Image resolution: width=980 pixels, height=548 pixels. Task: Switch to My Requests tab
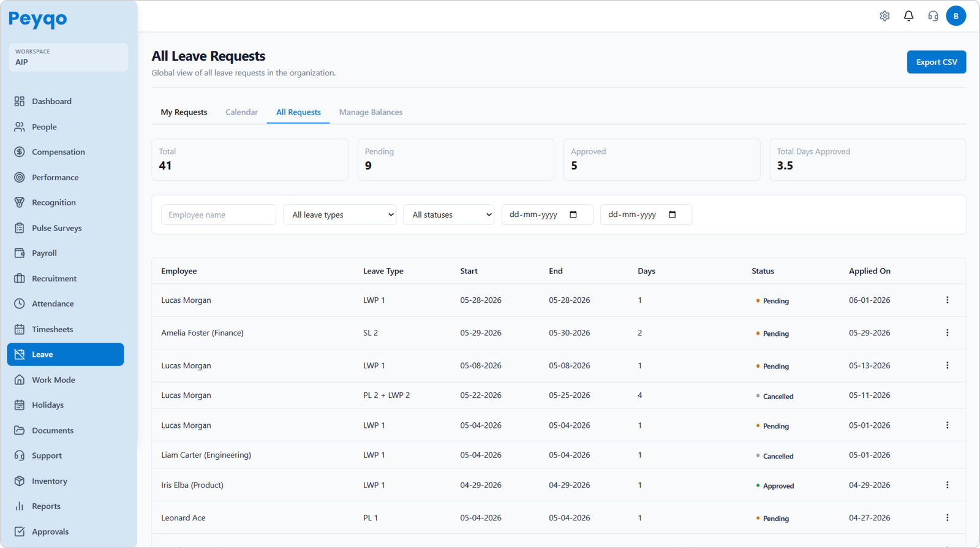point(184,112)
